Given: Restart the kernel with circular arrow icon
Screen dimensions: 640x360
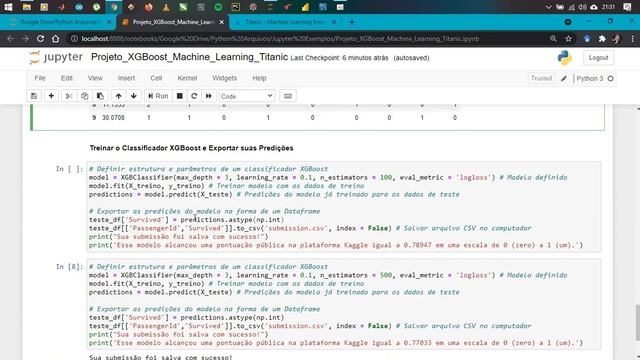Looking at the screenshot, I should (x=194, y=96).
